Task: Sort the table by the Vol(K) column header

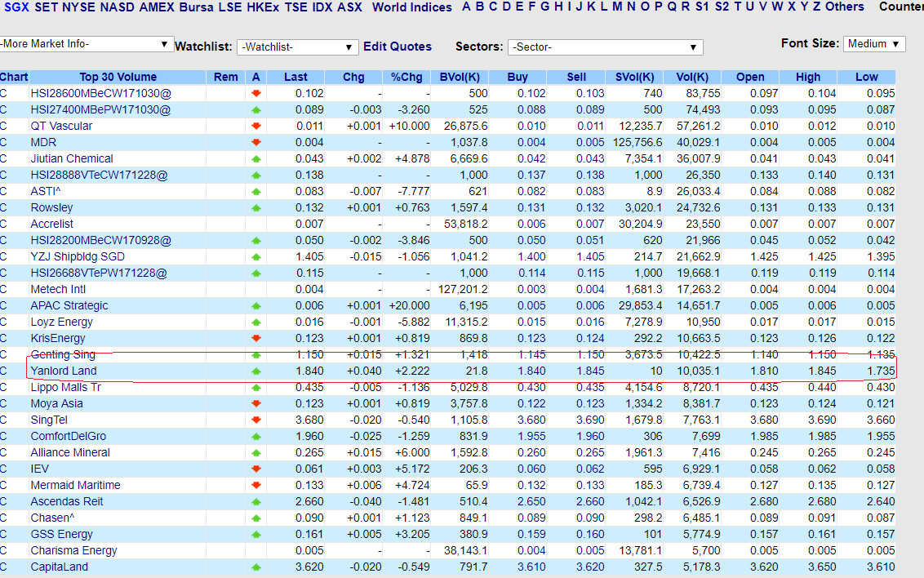Action: coord(691,76)
